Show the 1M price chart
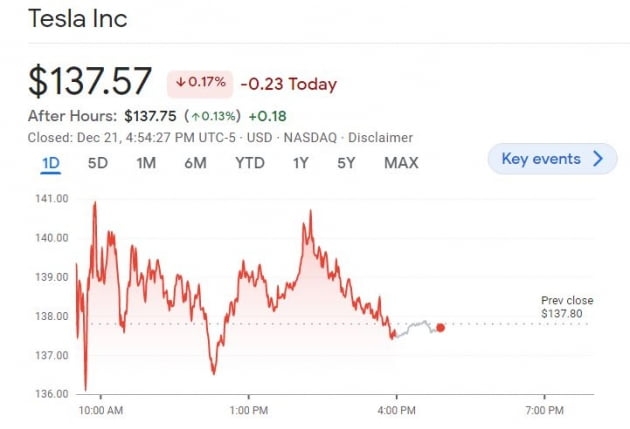This screenshot has height=429, width=630. tap(146, 162)
